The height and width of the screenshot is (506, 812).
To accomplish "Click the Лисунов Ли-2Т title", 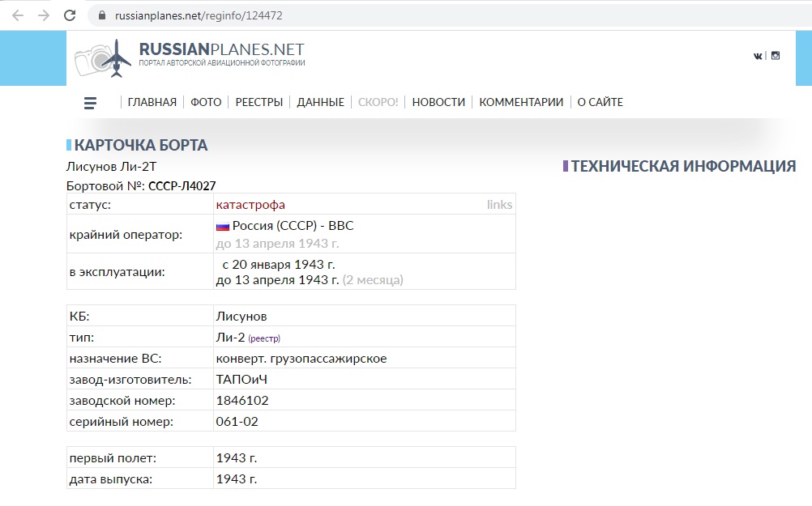I will tap(111, 167).
